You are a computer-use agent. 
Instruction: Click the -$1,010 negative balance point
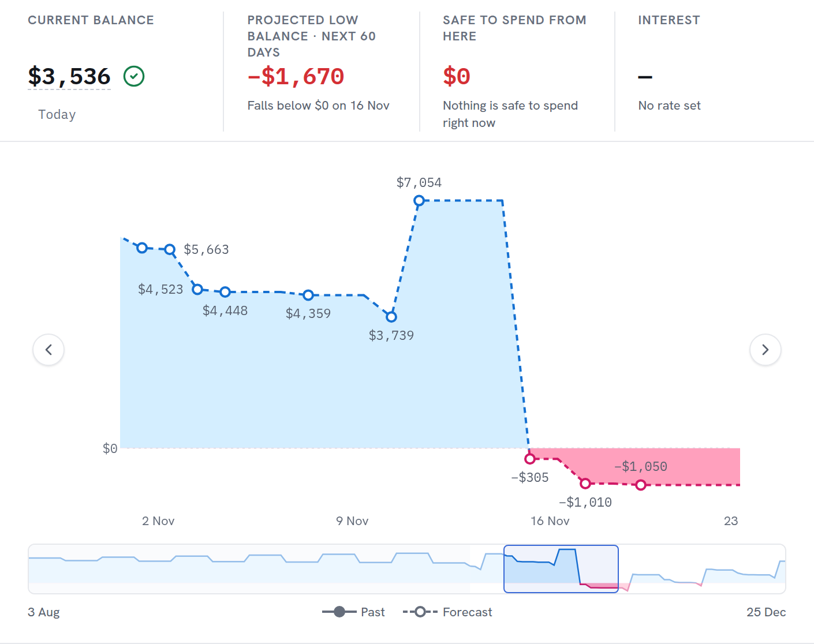[x=585, y=483]
